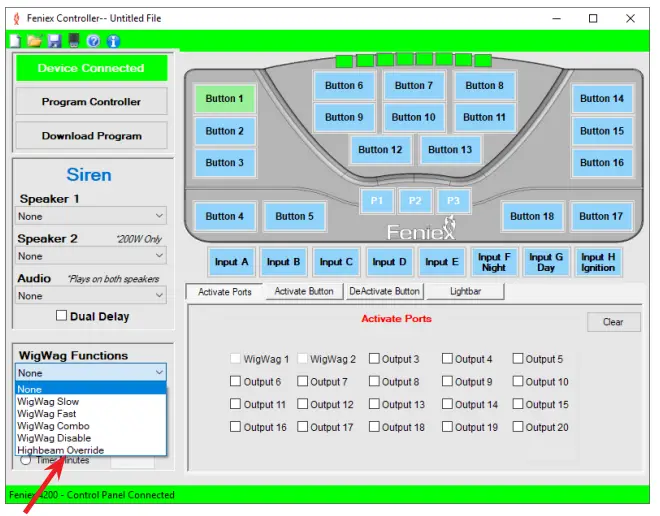This screenshot has width=660, height=516.
Task: Collapse the WigWag Functions dropdown
Action: click(x=91, y=372)
